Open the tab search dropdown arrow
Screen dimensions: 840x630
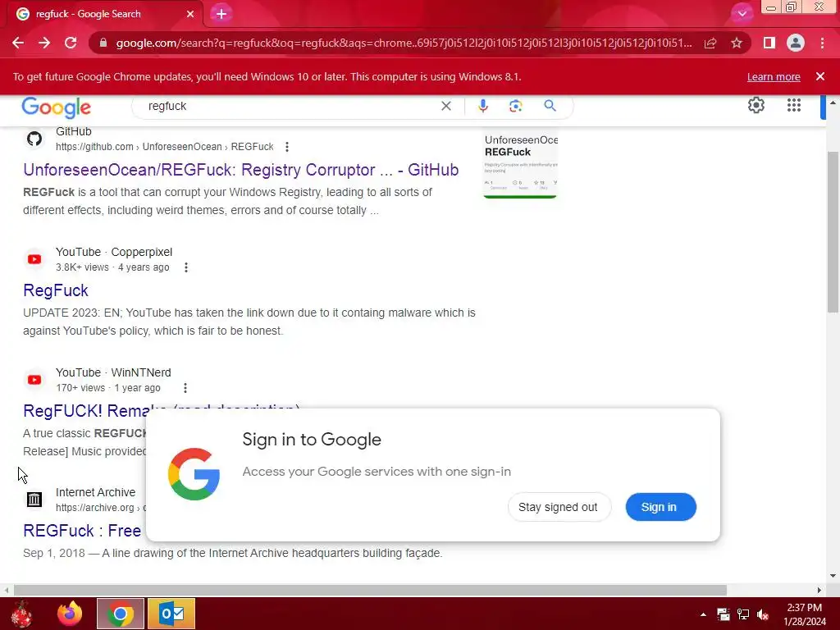[742, 14]
